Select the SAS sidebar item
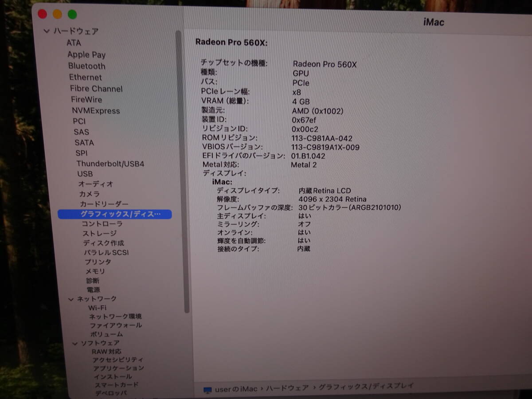The image size is (532, 399). tap(82, 132)
